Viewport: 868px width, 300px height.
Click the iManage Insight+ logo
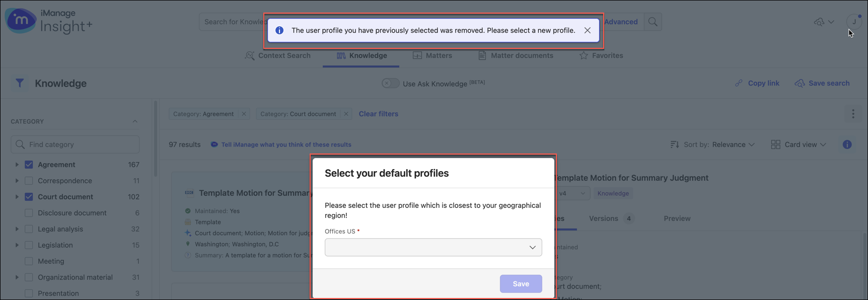[x=48, y=21]
